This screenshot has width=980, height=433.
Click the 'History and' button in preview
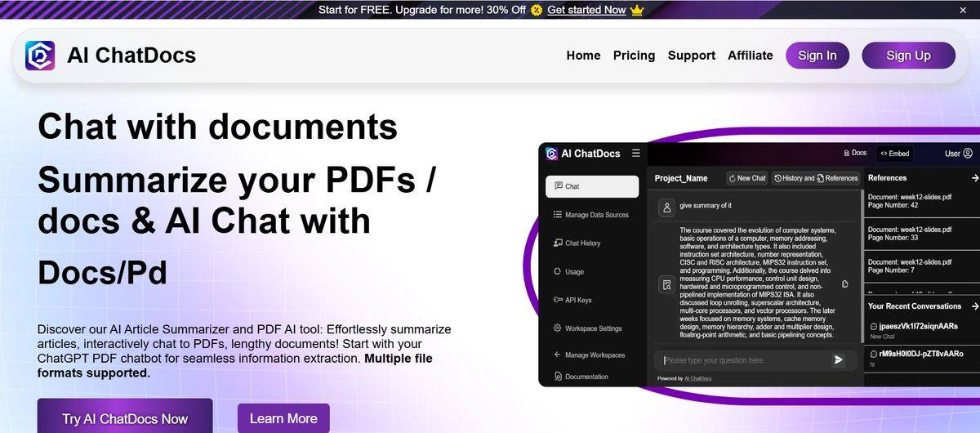(794, 178)
